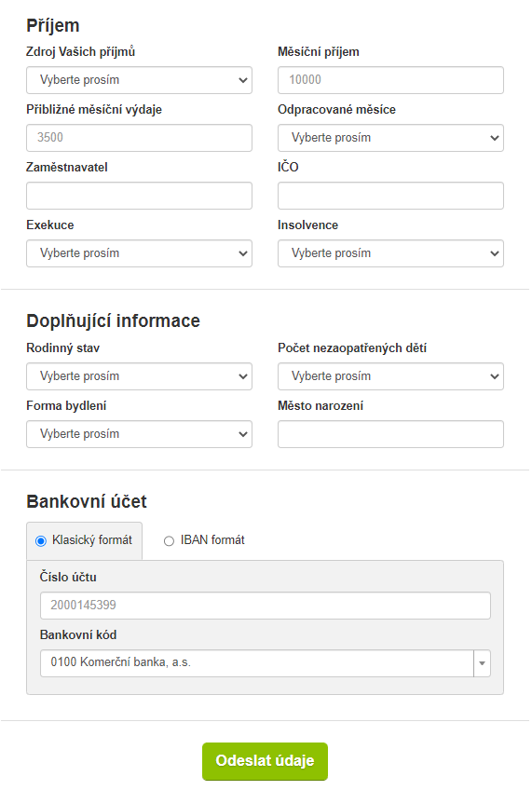Click the Město narození text field

point(390,434)
